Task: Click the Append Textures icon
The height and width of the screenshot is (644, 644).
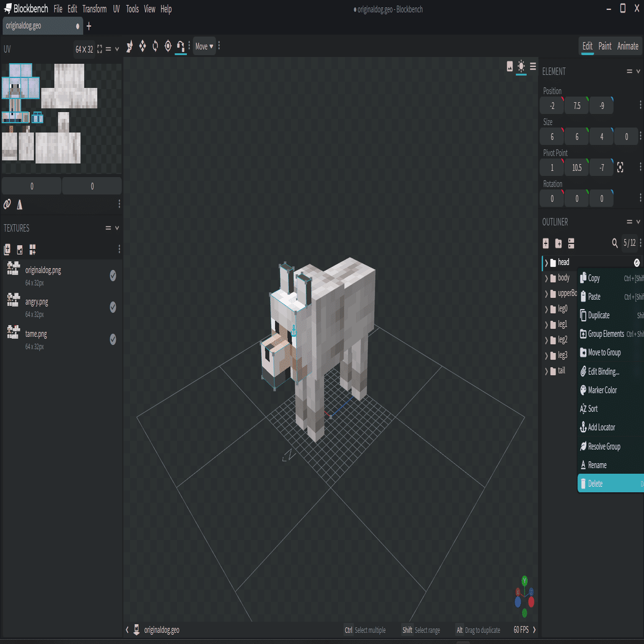Action: [x=32, y=250]
